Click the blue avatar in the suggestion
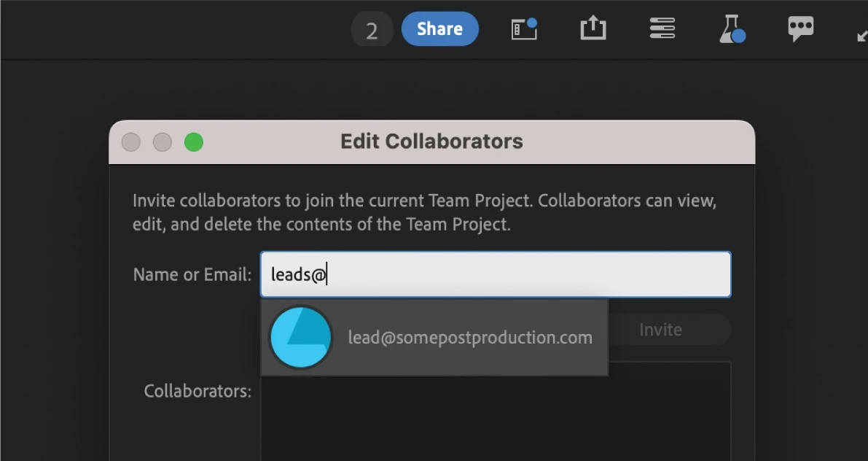This screenshot has height=461, width=868. click(x=301, y=337)
